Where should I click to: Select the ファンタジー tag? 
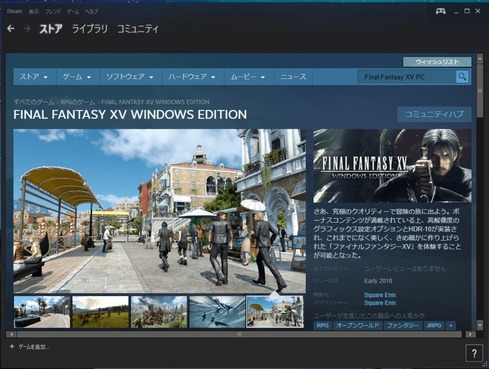(403, 325)
